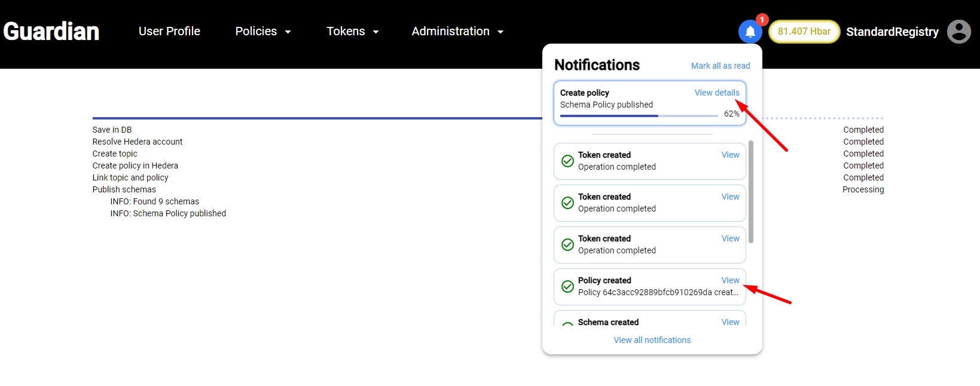View the Schema created notification
This screenshot has height=386, width=980.
[x=730, y=322]
